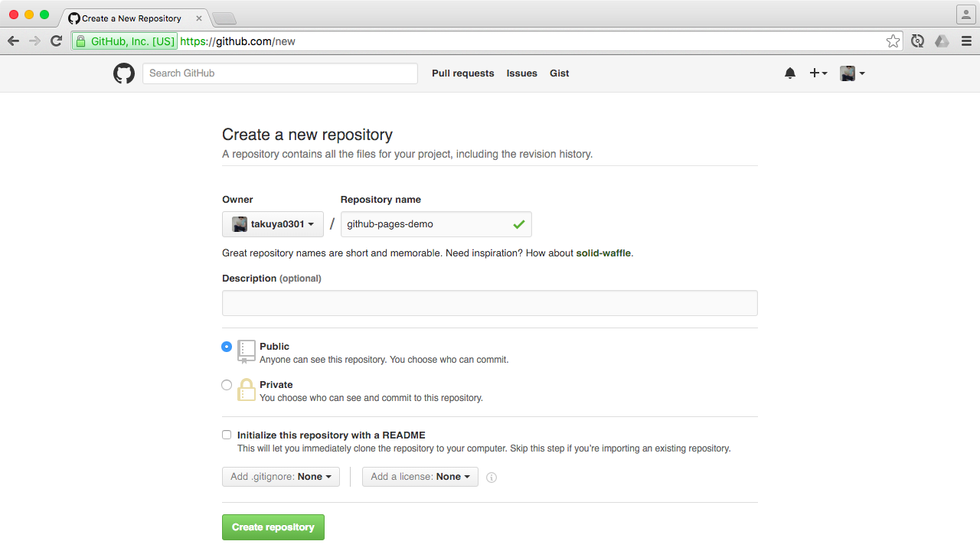This screenshot has width=980, height=551.
Task: Bookmark the page with the star icon
Action: [893, 41]
